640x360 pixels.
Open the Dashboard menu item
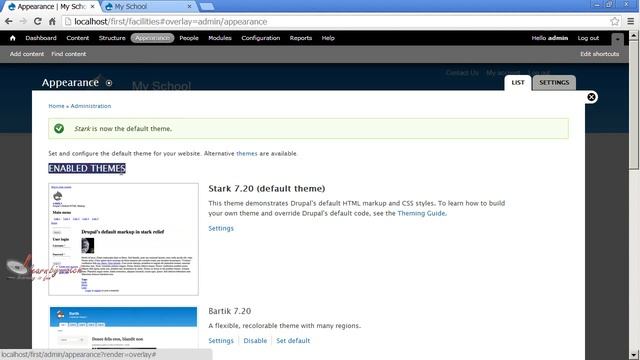tap(41, 38)
